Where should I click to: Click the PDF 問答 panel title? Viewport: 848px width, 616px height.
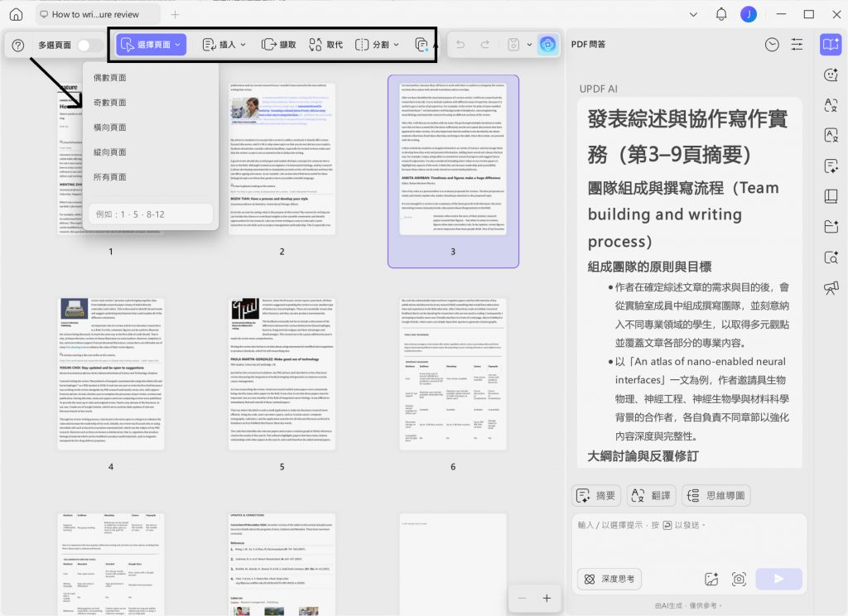pos(589,45)
